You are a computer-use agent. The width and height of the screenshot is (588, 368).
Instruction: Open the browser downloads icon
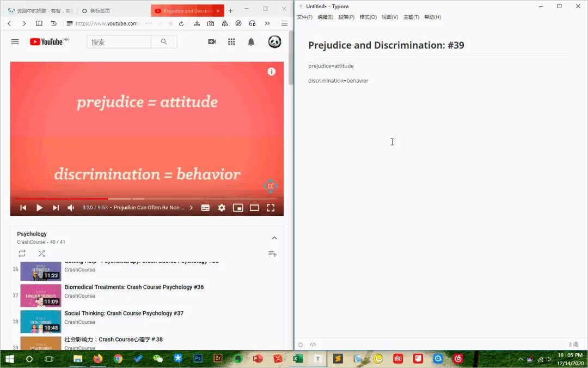(x=197, y=23)
